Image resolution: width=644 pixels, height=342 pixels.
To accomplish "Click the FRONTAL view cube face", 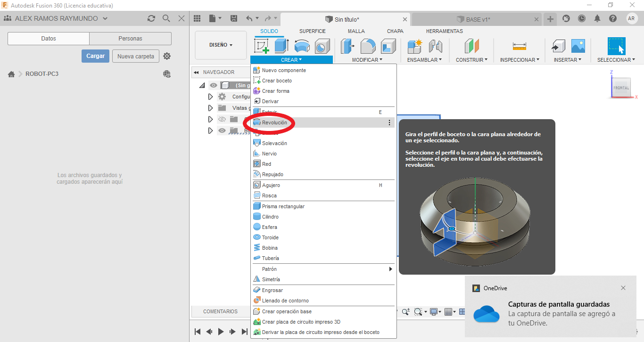I will point(621,88).
